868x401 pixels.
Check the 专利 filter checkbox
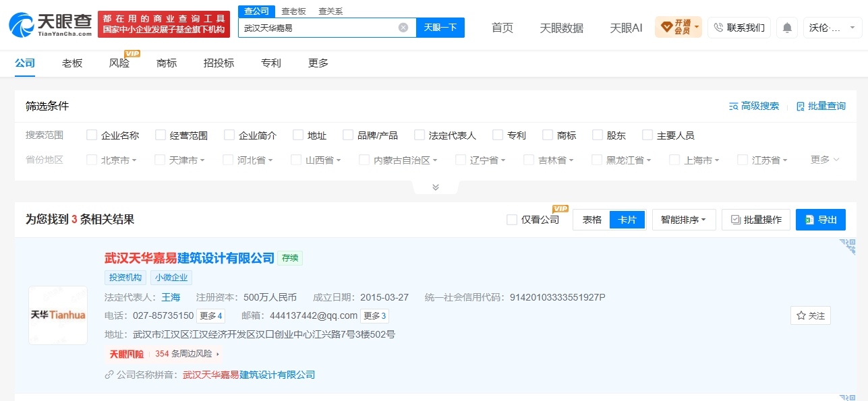(498, 135)
